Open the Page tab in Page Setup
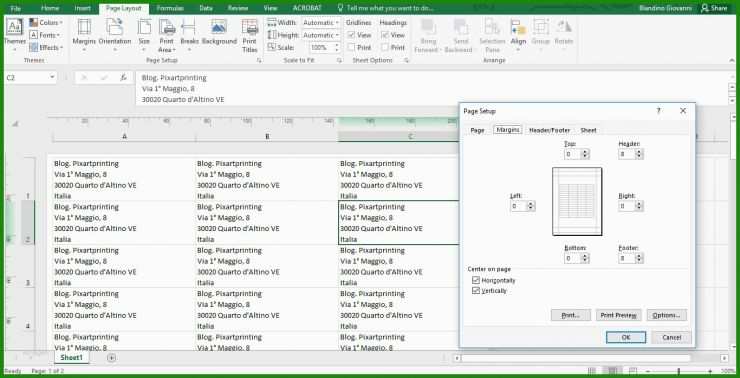 (x=478, y=130)
